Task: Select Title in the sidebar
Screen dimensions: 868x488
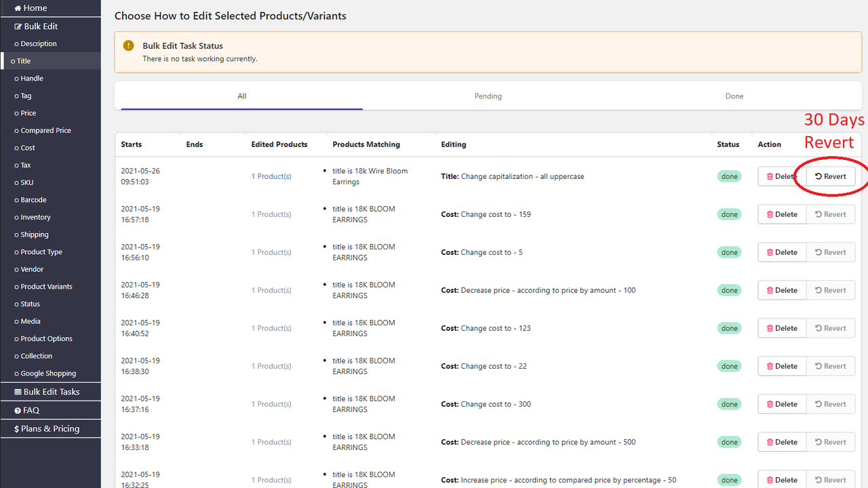Action: [50, 61]
